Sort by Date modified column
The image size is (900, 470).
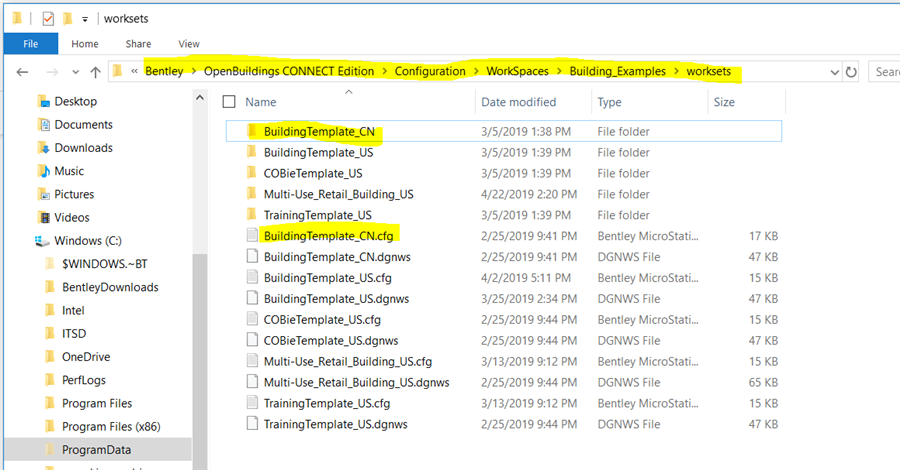pos(518,102)
